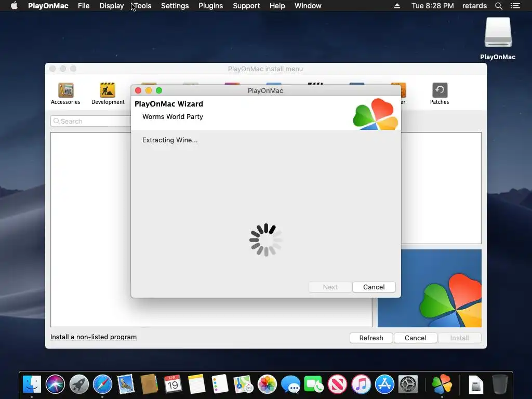Open the PlayOnMac drive on desktop
Image resolution: width=532 pixels, height=399 pixels.
click(x=498, y=38)
